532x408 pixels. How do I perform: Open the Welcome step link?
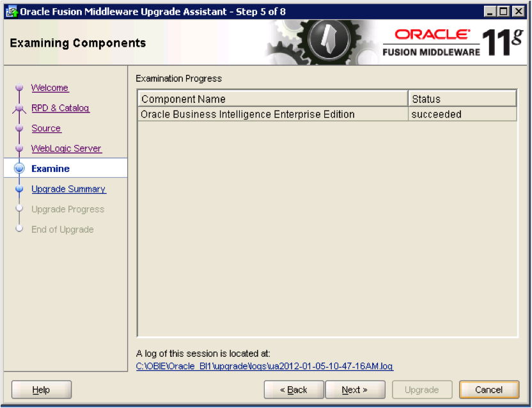(x=50, y=88)
